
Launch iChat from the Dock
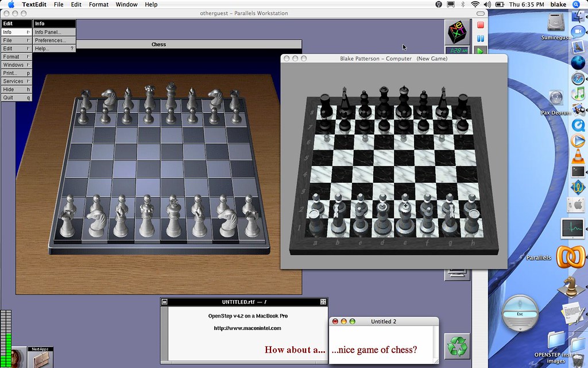click(x=579, y=32)
